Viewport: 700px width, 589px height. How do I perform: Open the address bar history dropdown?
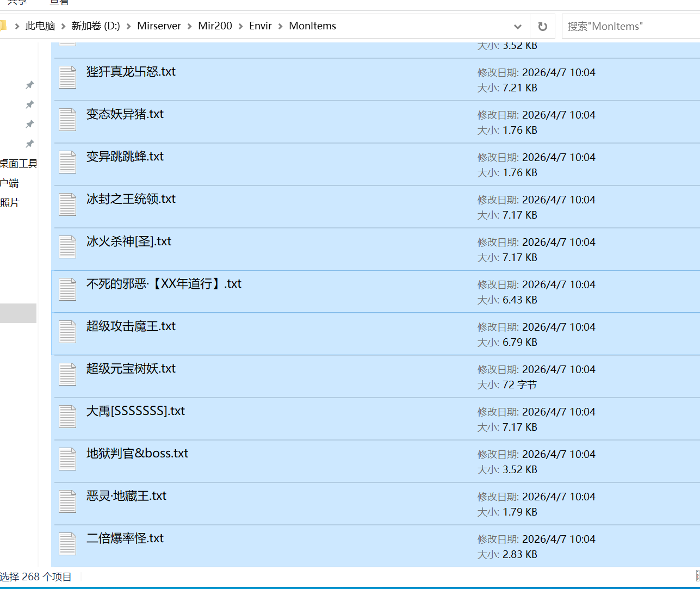[x=517, y=26]
